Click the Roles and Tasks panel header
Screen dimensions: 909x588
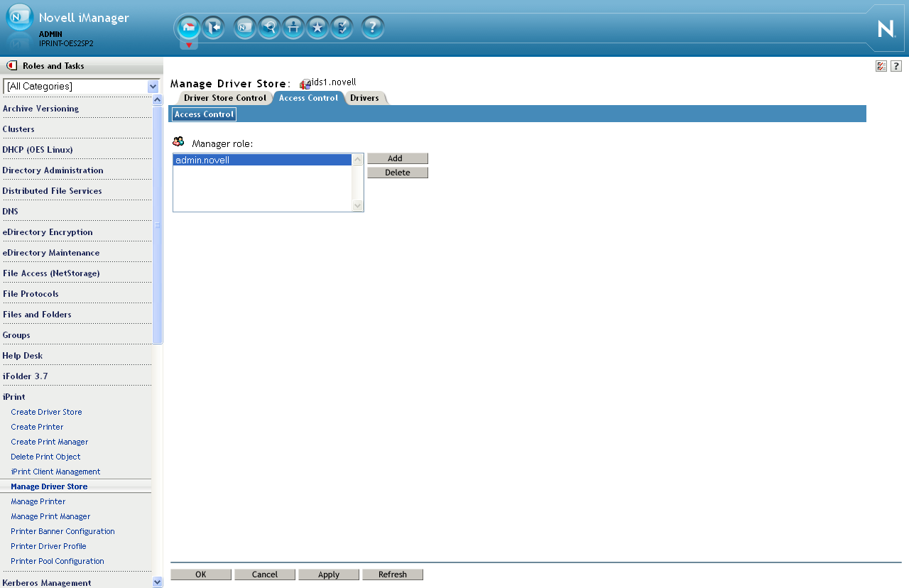tap(82, 66)
